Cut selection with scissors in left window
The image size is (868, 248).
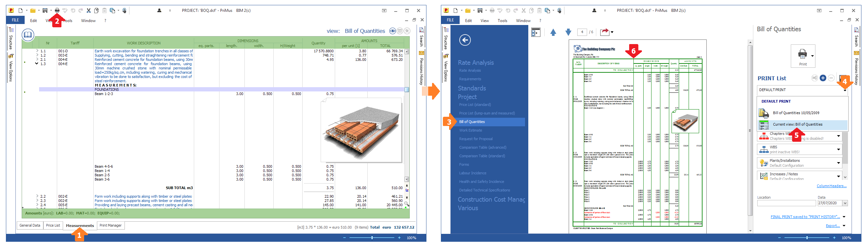click(x=89, y=11)
